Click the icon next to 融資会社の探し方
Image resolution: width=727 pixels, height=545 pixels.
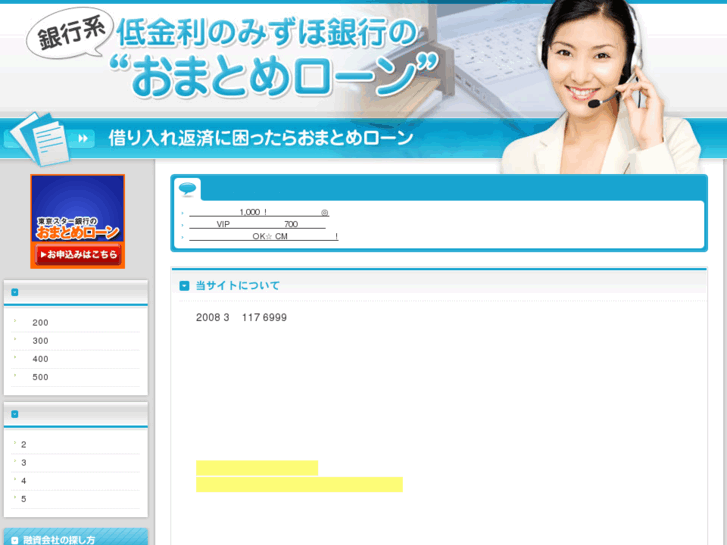pyautogui.click(x=15, y=540)
